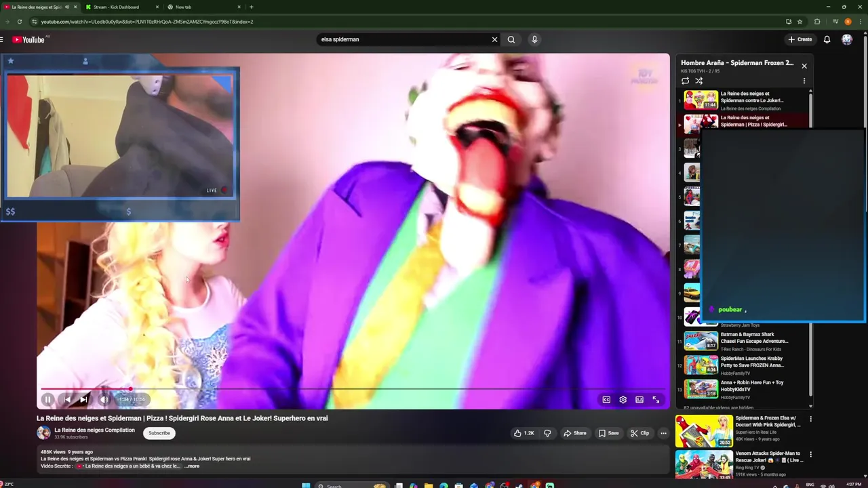
Task: Play SpiderMan Launches Krabby Patty playlist item
Action: pos(743,365)
